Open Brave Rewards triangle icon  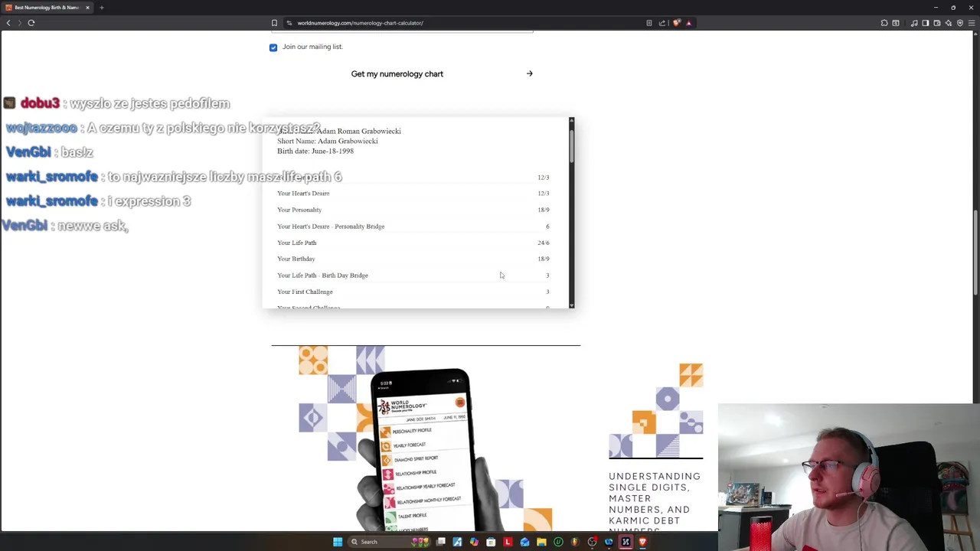[689, 23]
